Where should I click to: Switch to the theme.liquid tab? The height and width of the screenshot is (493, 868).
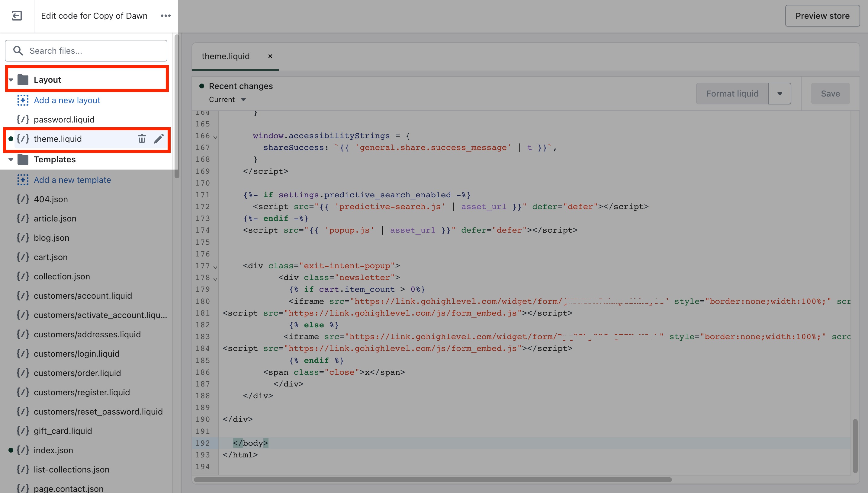tap(226, 56)
